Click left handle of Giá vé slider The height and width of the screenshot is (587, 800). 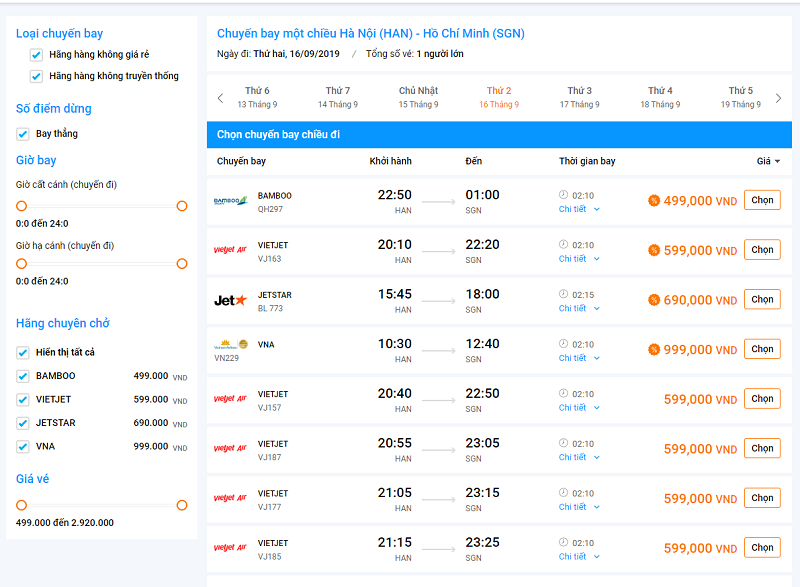pyautogui.click(x=21, y=505)
